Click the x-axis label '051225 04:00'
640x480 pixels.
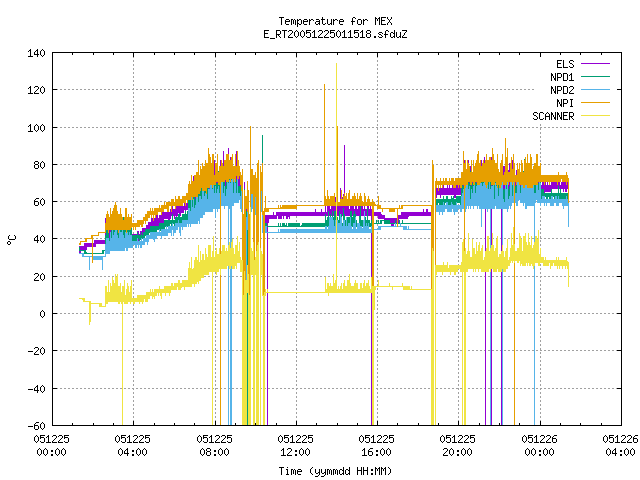click(133, 446)
